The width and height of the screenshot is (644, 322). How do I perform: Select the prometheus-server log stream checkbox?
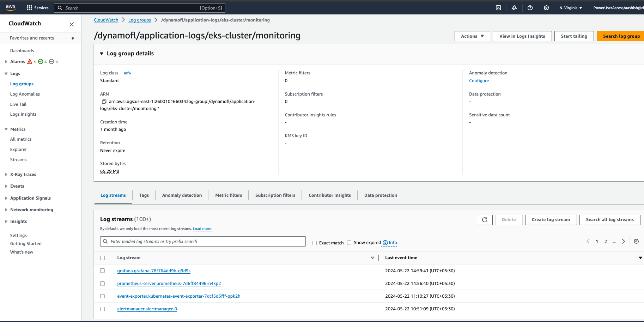click(x=103, y=284)
